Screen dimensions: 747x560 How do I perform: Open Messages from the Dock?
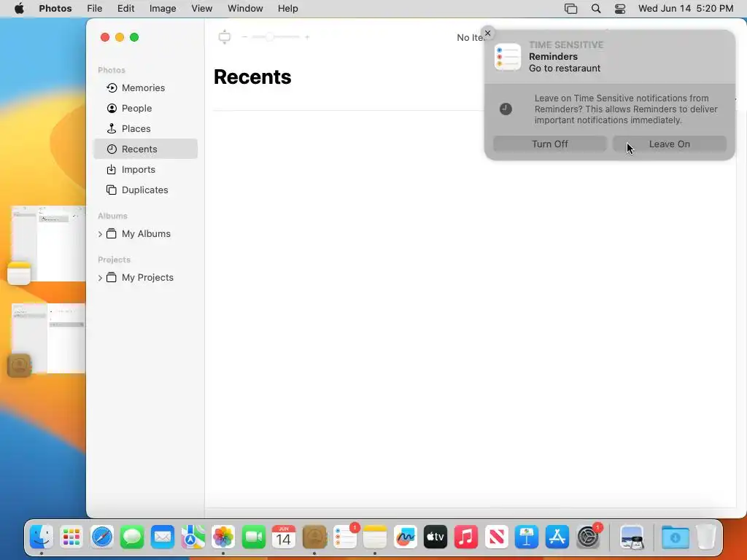[x=132, y=537]
